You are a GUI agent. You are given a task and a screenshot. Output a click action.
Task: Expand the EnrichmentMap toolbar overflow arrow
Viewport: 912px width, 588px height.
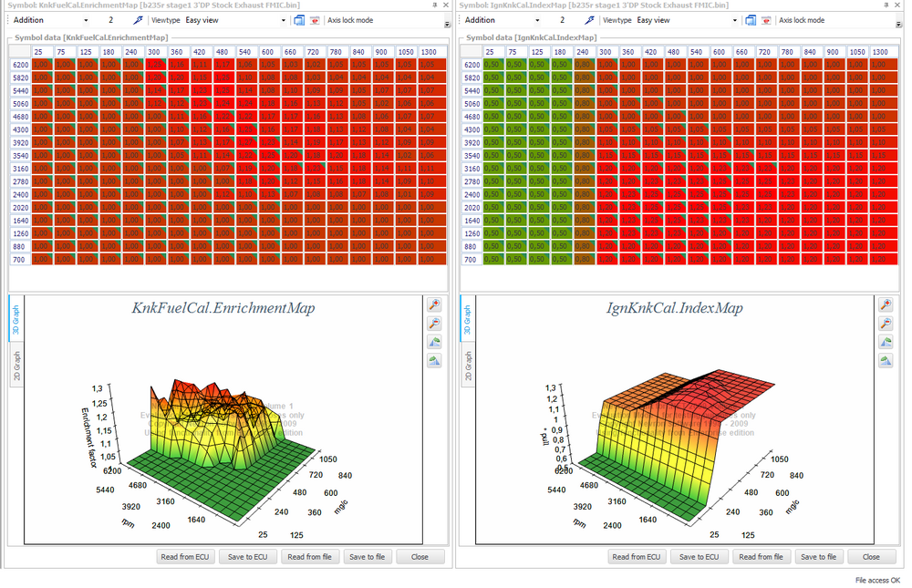tap(447, 25)
